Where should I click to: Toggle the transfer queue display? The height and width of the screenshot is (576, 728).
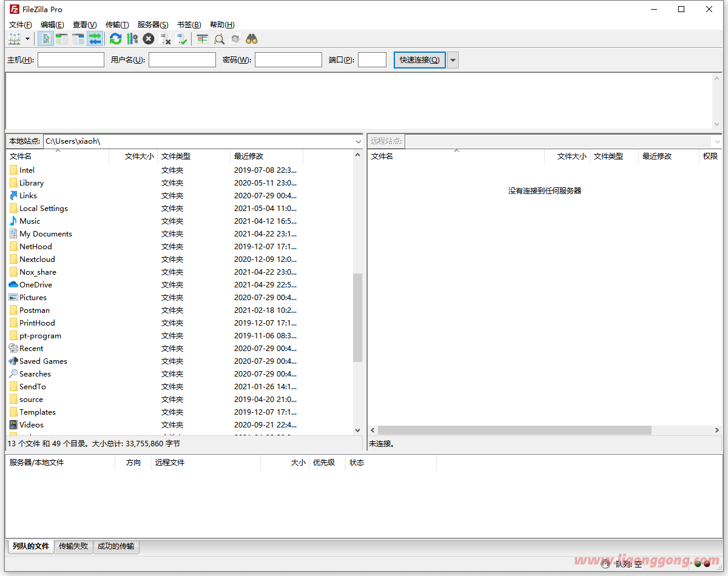[x=95, y=39]
